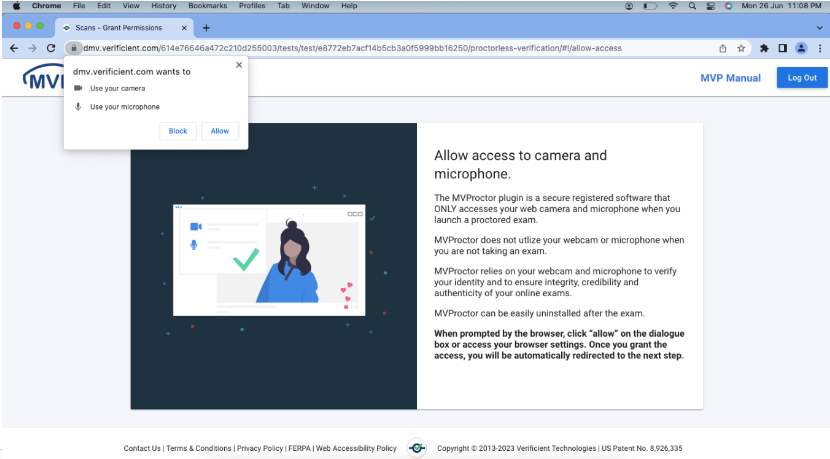Click the 'dmv.verificient.com wants to' prompt title

(x=131, y=71)
